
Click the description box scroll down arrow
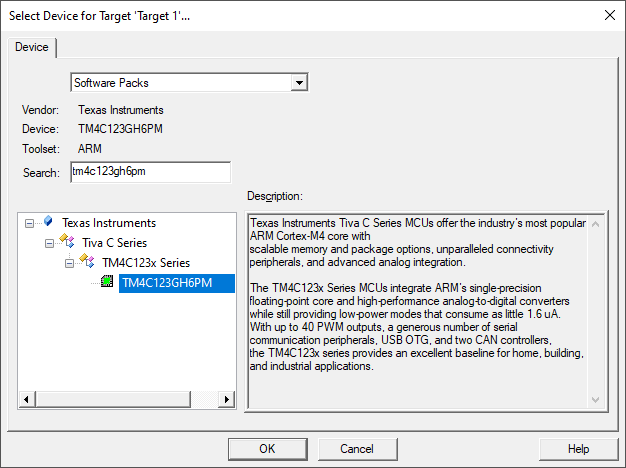pyautogui.click(x=595, y=400)
